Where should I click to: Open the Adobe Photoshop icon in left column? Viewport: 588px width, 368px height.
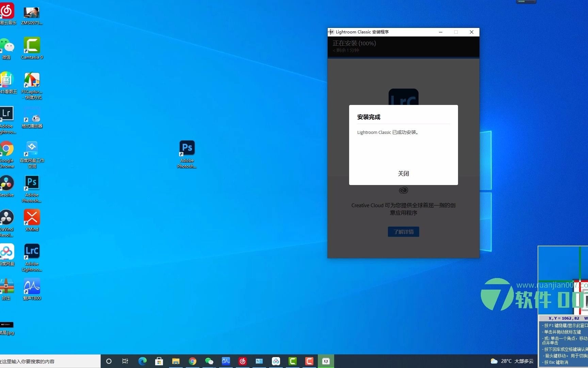click(x=32, y=189)
